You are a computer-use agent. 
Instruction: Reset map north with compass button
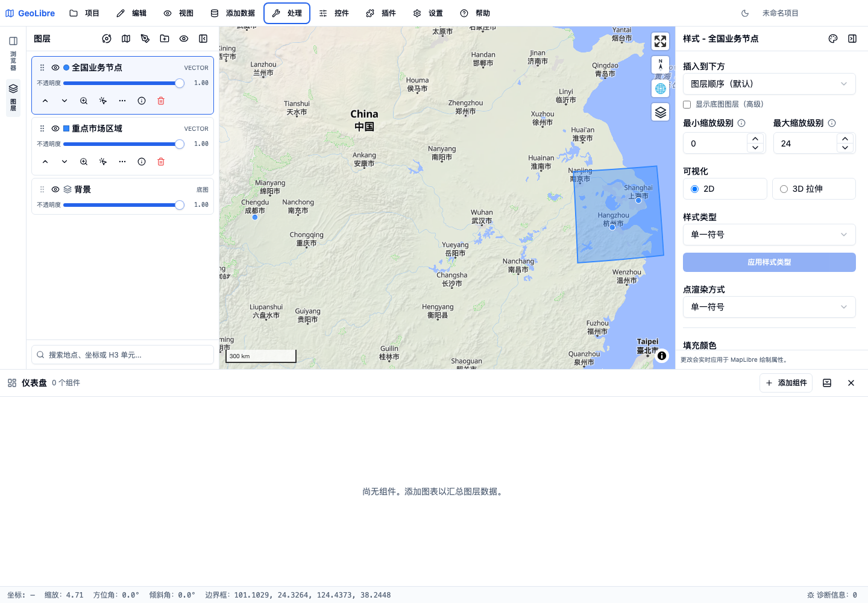click(661, 65)
